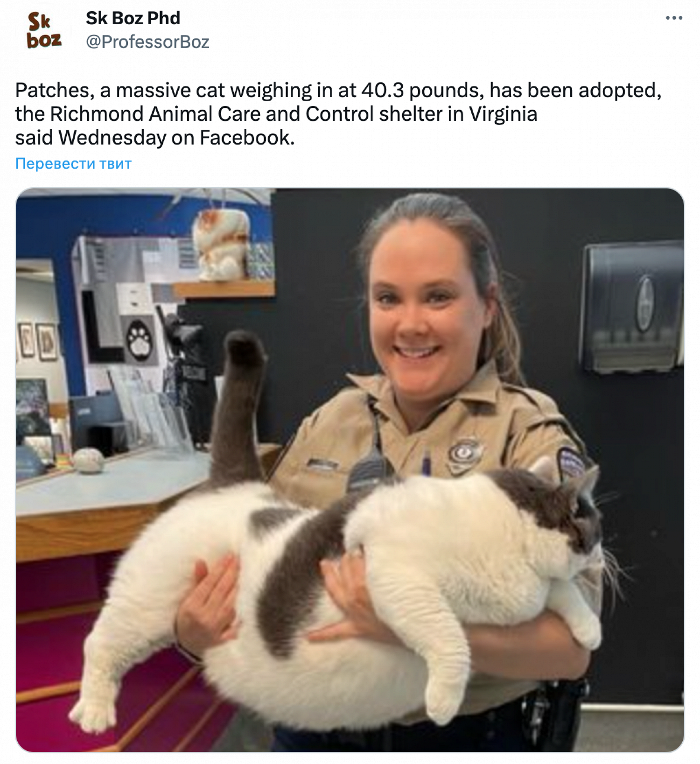700x764 pixels.
Task: Open Sk Boz Phd display name profile
Action: [x=133, y=18]
